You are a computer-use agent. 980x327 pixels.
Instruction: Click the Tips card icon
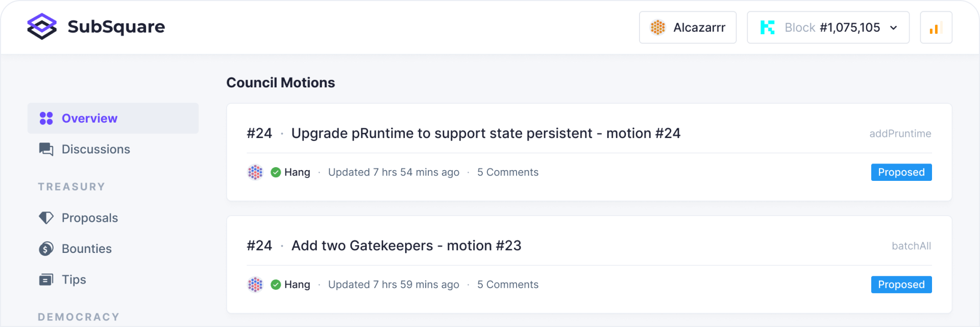(x=46, y=279)
